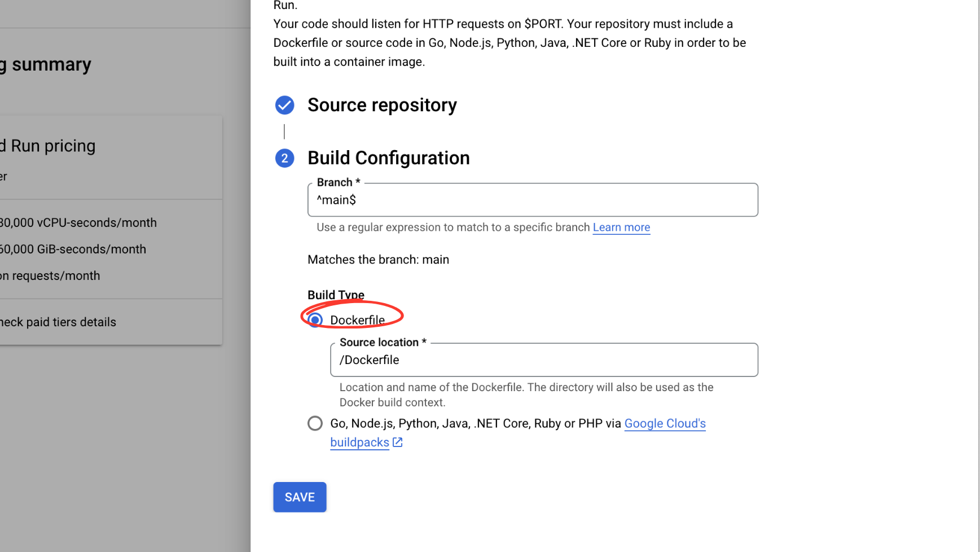Select the Dockerfile build type radio button
980x552 pixels.
[x=314, y=319]
